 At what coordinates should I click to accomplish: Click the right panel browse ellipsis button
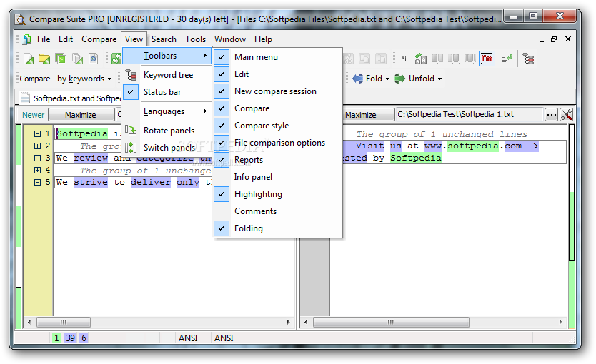click(x=551, y=115)
